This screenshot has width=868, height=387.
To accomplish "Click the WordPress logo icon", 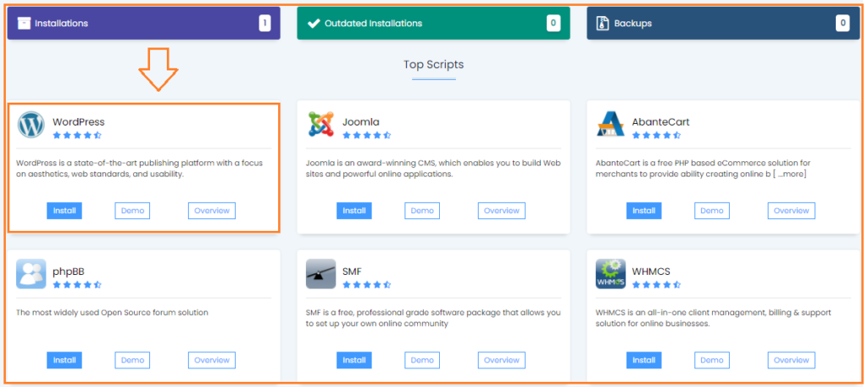I will click(31, 124).
